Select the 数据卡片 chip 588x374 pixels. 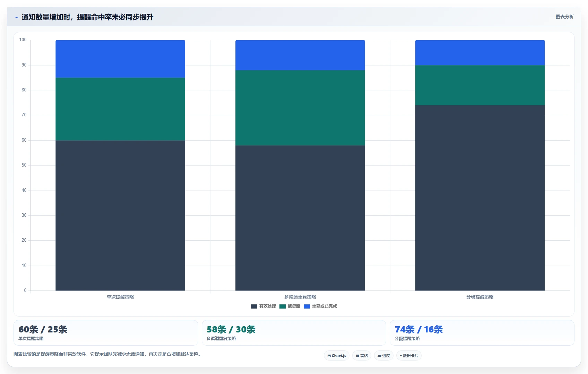[x=409, y=356]
